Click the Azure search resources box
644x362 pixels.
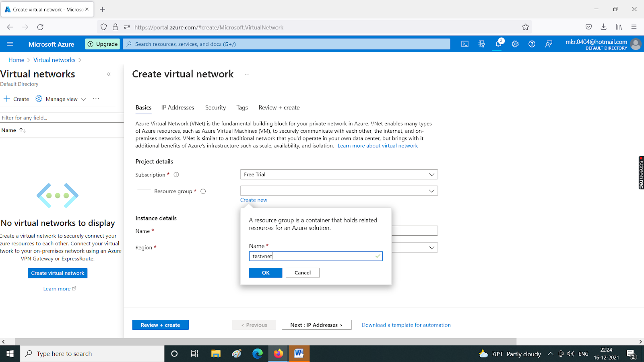point(287,44)
